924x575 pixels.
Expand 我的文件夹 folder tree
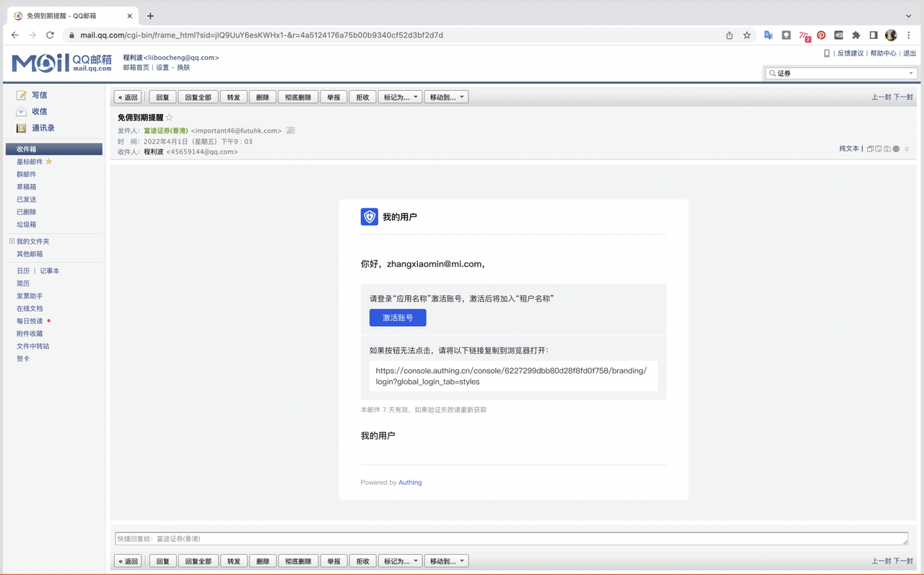[x=12, y=242]
